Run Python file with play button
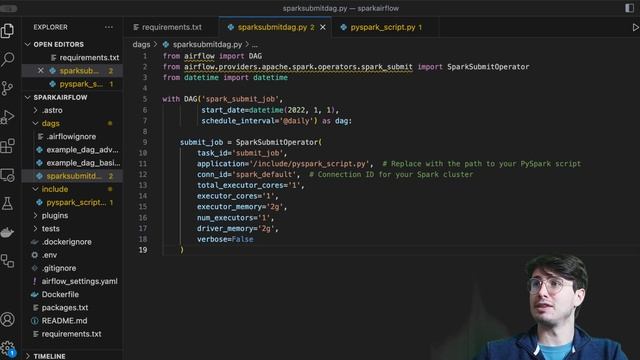Image resolution: width=640 pixels, height=360 pixels. [x=635, y=27]
